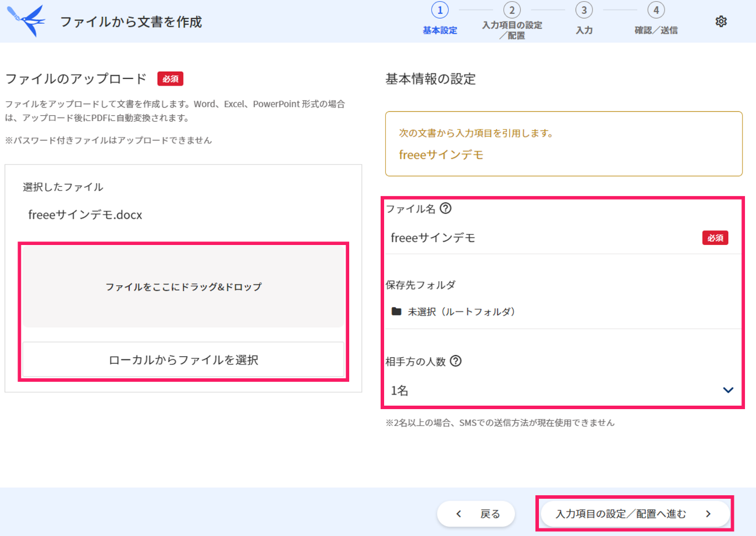Click the ファイルのアップロード heading
The height and width of the screenshot is (536, 756).
point(76,79)
